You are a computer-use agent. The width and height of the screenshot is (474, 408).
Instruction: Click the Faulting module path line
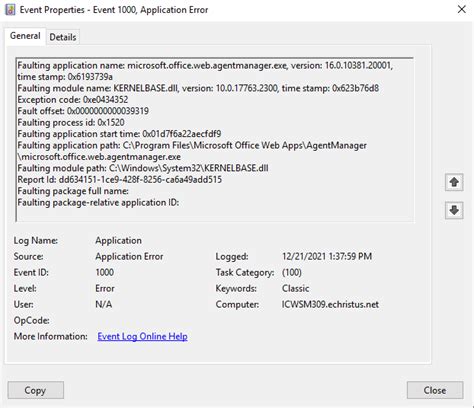143,168
